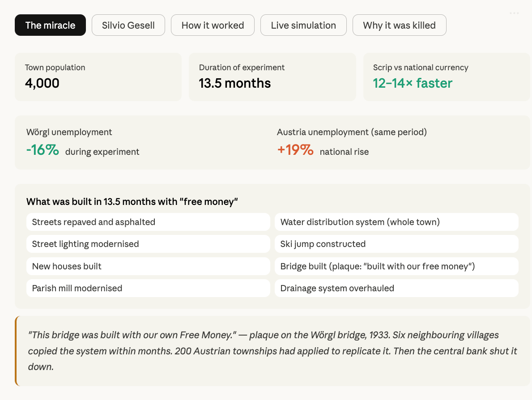Click the Wörgl unemployment -16% figure
Screen dimensions: 532x400
point(43,149)
